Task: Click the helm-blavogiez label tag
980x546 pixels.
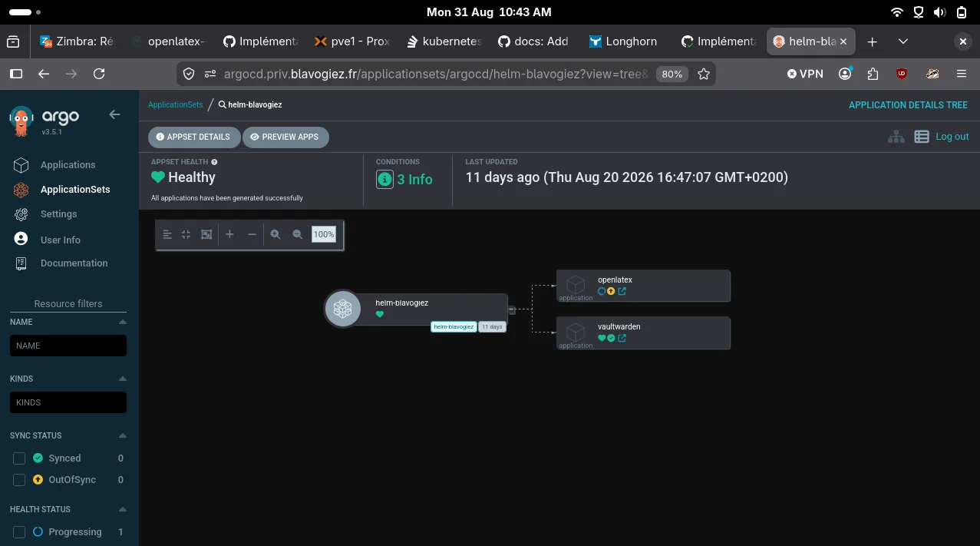Action: 454,326
